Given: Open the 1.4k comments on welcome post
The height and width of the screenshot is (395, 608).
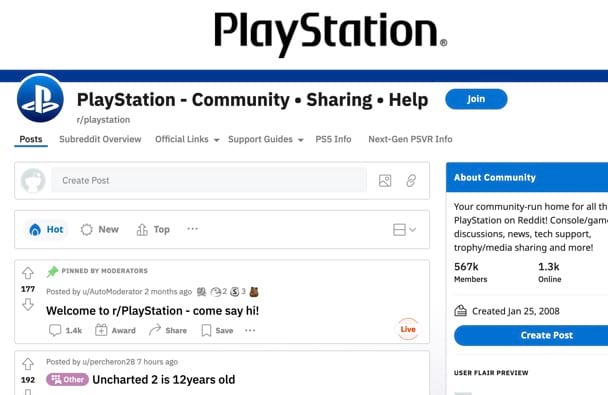Looking at the screenshot, I should [65, 330].
